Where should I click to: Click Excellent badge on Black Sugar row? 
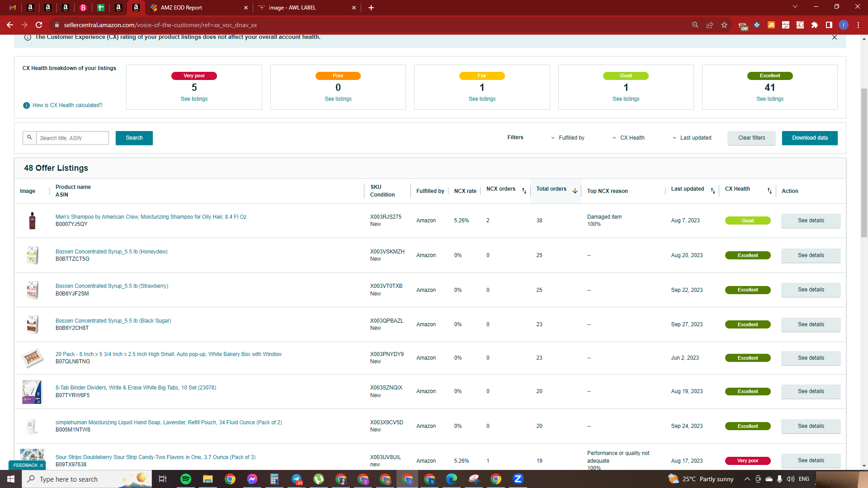[748, 324]
